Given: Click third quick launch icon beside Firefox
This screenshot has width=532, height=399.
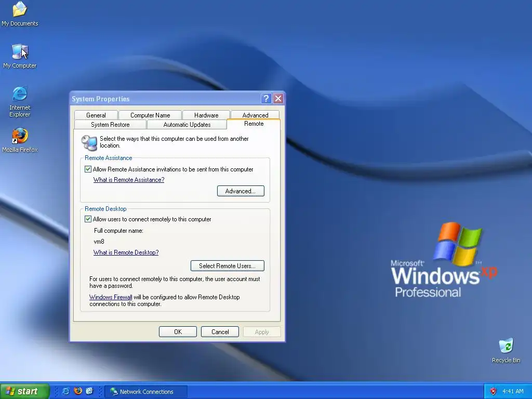Looking at the screenshot, I should point(89,391).
